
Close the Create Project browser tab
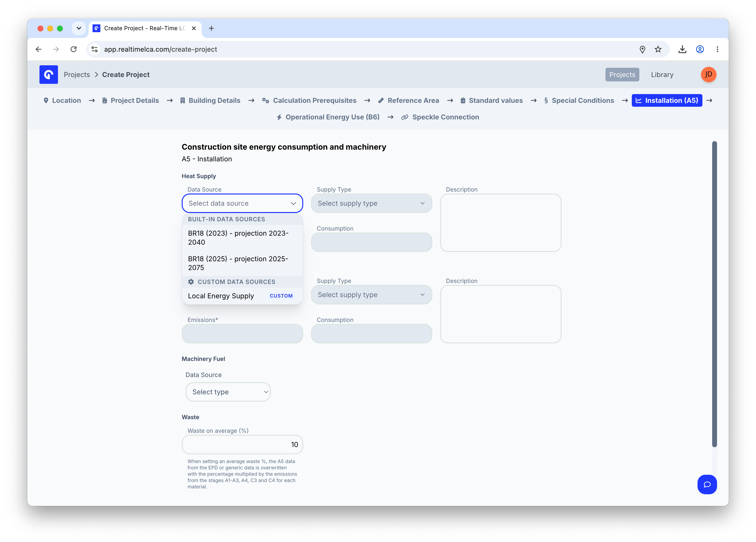(194, 28)
